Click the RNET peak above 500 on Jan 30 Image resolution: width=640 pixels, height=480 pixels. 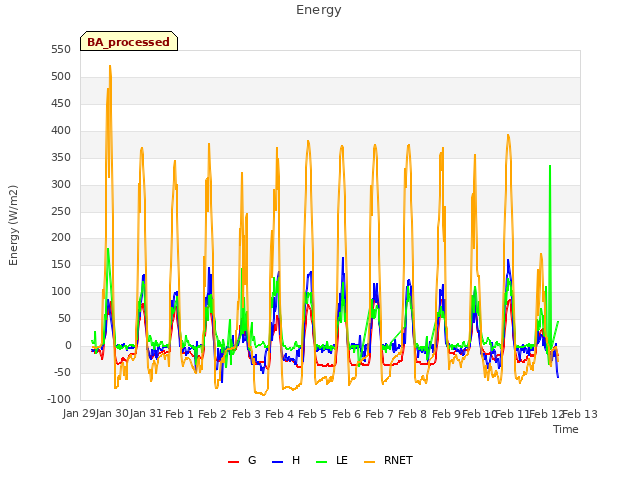[110, 67]
